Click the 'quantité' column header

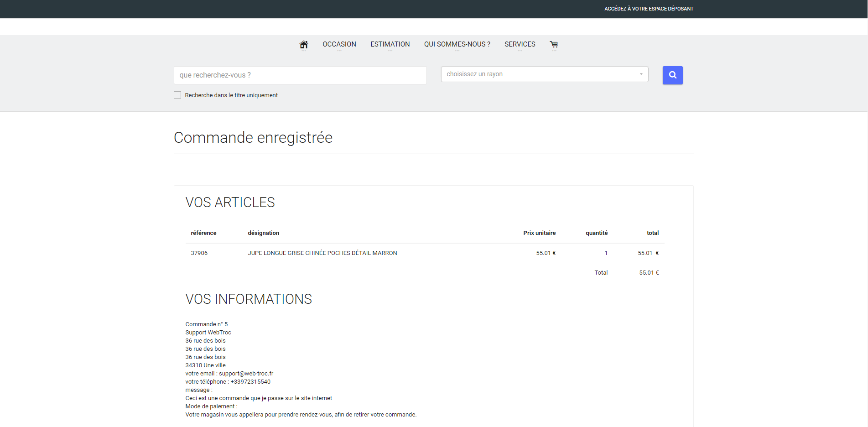[x=597, y=233]
